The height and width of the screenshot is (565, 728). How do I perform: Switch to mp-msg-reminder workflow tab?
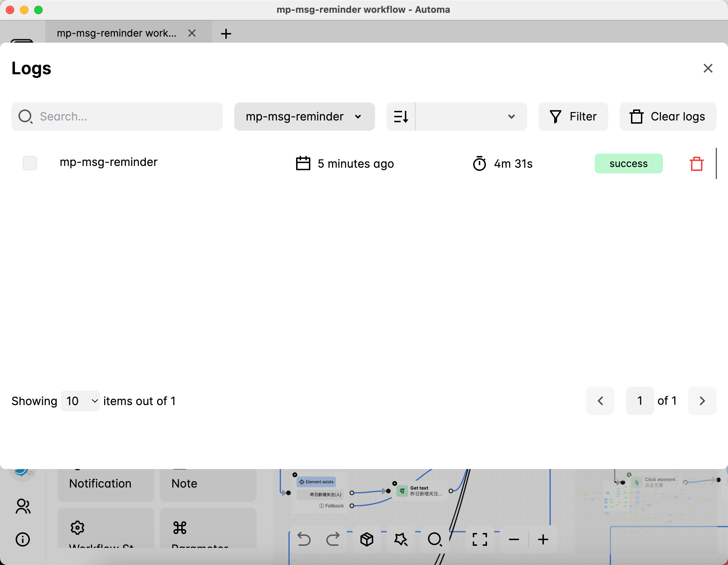point(117,33)
